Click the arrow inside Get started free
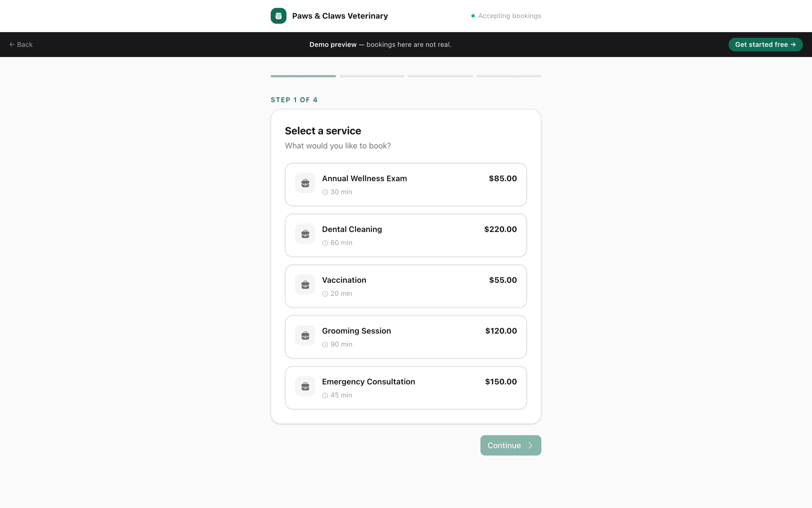Viewport: 812px width, 508px height. point(793,44)
